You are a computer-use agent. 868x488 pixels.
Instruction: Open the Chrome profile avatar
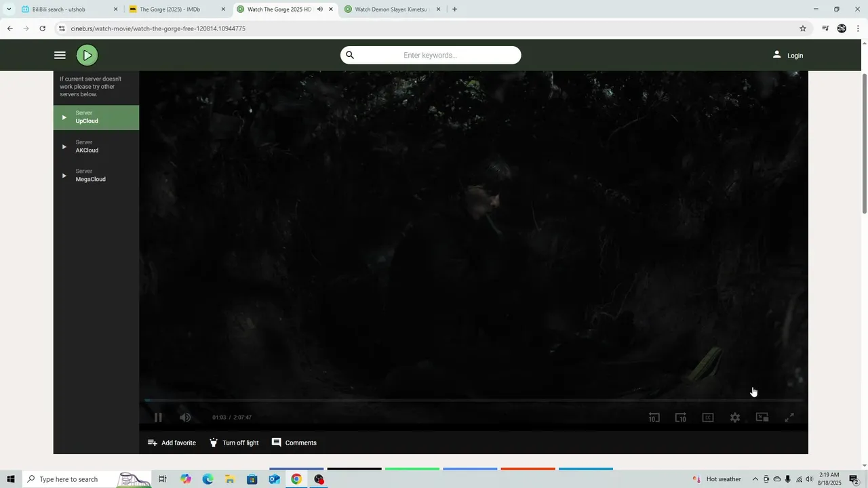pyautogui.click(x=842, y=28)
